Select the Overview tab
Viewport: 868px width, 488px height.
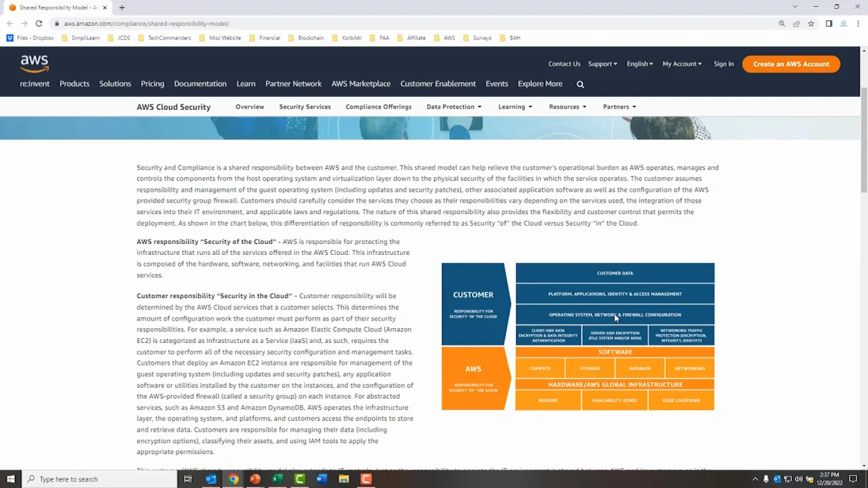pos(250,106)
